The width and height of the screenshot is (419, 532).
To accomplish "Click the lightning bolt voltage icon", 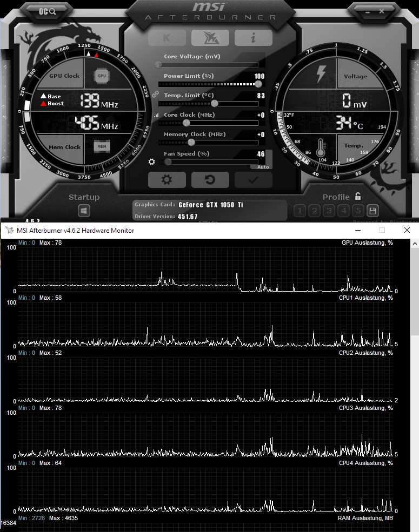I will click(x=321, y=74).
